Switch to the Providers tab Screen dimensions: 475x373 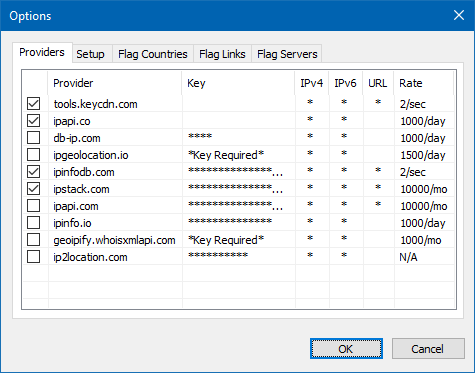[x=42, y=52]
